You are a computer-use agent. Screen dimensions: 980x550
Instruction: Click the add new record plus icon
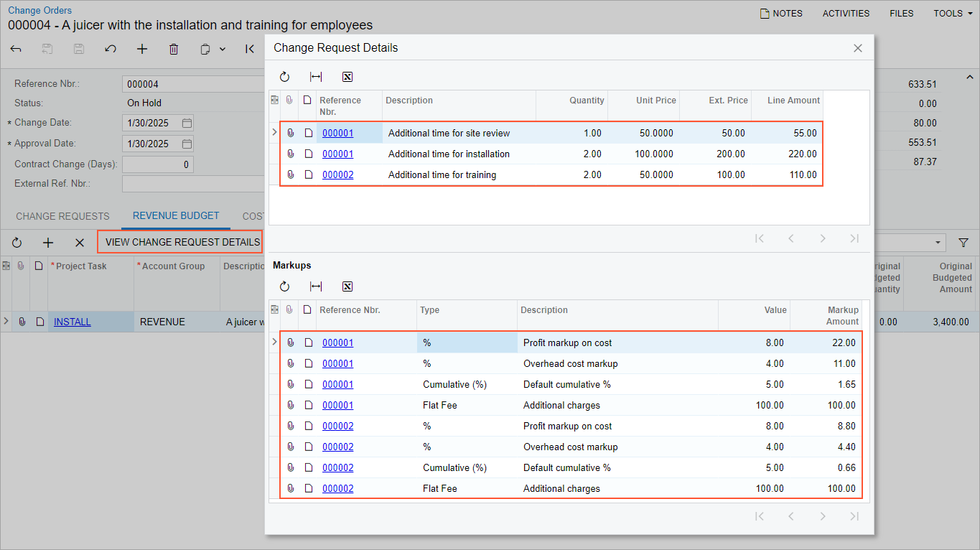coord(142,49)
